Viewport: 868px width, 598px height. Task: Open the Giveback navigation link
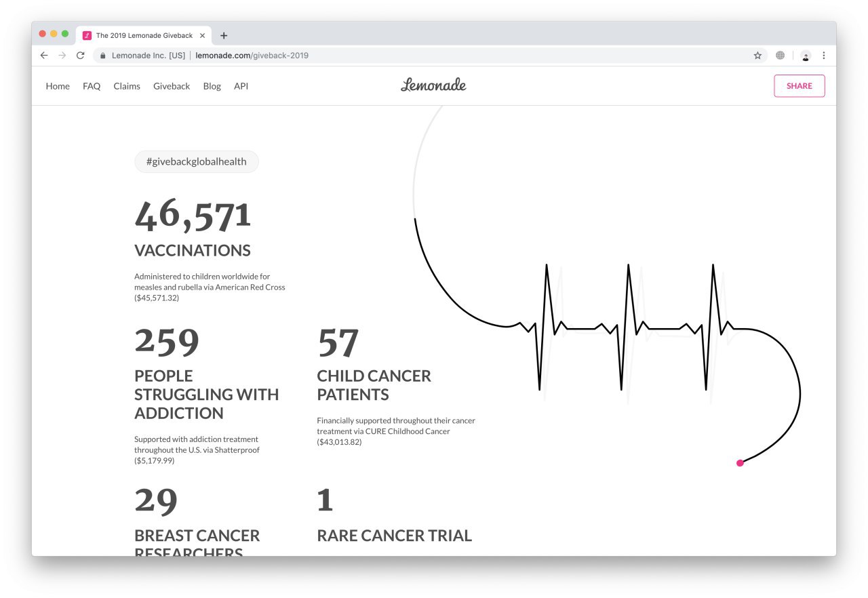pyautogui.click(x=172, y=86)
